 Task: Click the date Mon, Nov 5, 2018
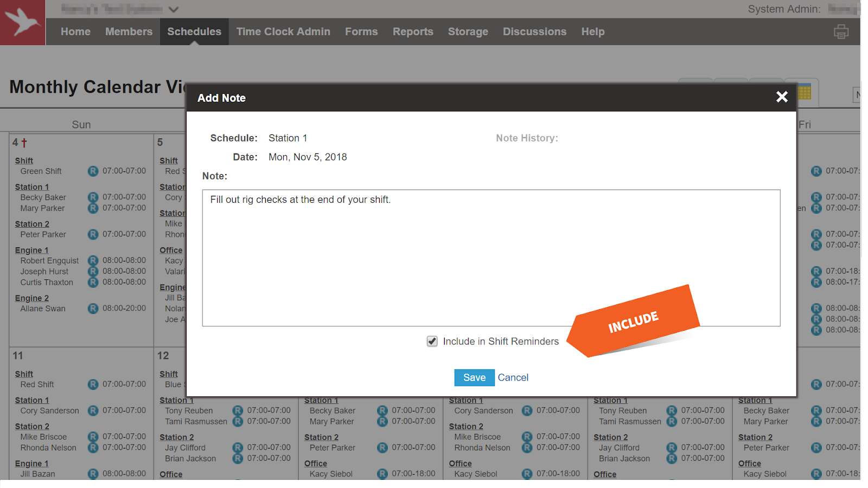pos(308,157)
